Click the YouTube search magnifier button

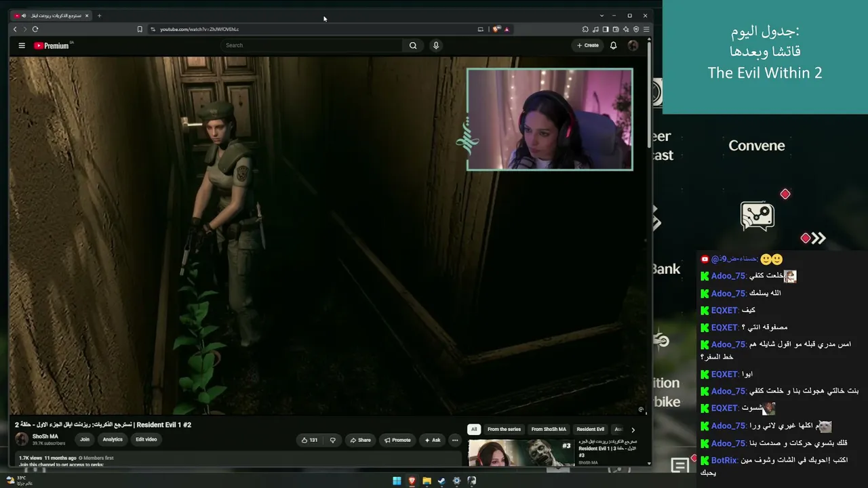[x=413, y=45]
